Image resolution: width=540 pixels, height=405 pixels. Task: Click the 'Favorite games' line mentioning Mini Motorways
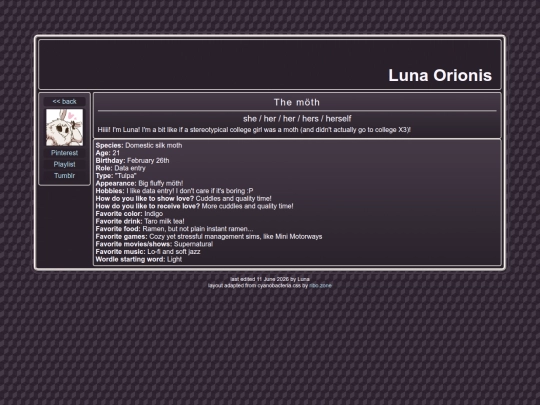pyautogui.click(x=209, y=236)
